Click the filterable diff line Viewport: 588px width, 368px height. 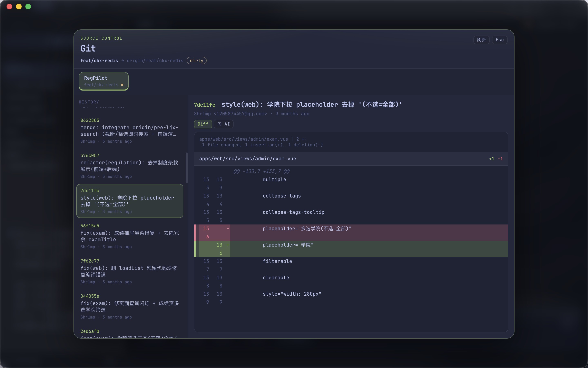tap(351, 265)
